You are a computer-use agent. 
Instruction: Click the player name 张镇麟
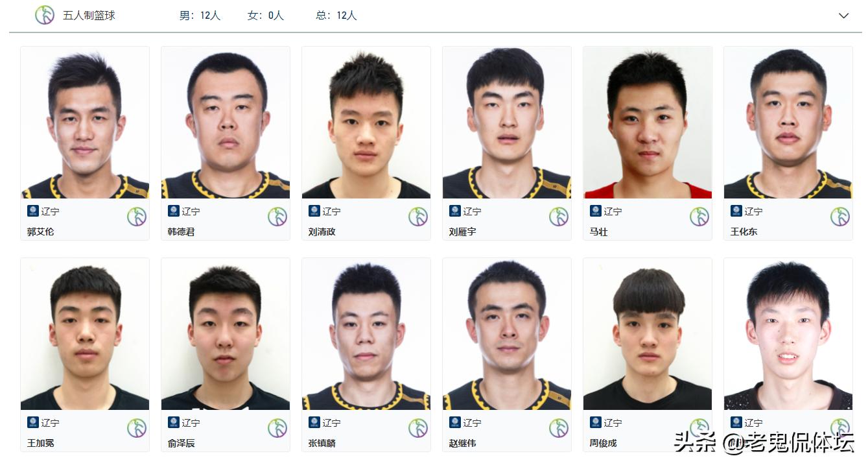point(322,443)
